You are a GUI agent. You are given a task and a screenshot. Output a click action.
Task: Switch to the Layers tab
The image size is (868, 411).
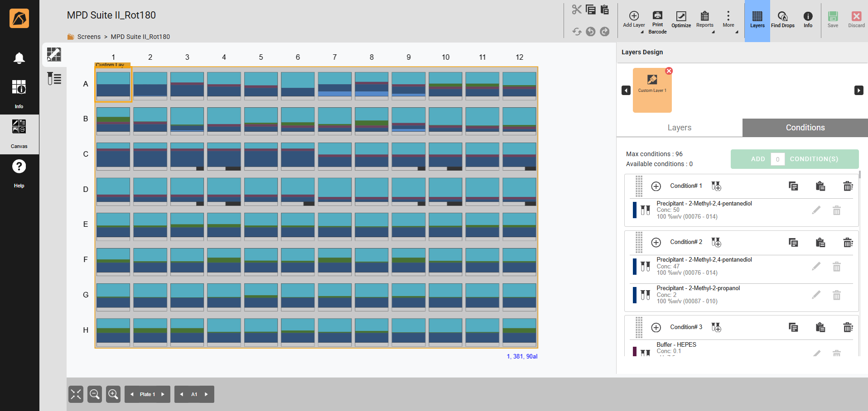[679, 128]
